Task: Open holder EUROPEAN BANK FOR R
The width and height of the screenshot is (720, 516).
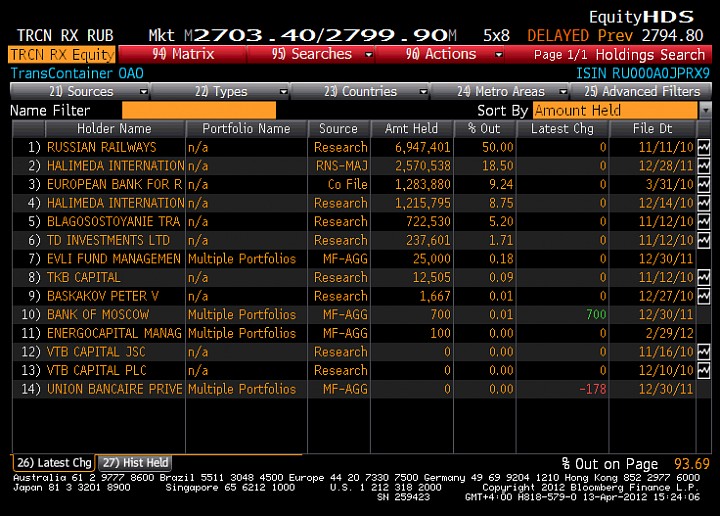Action: coord(115,185)
